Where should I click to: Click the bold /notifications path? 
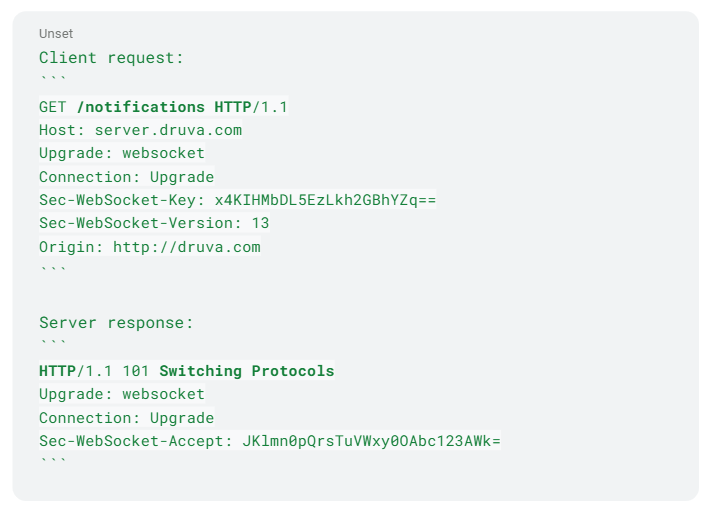click(x=140, y=107)
